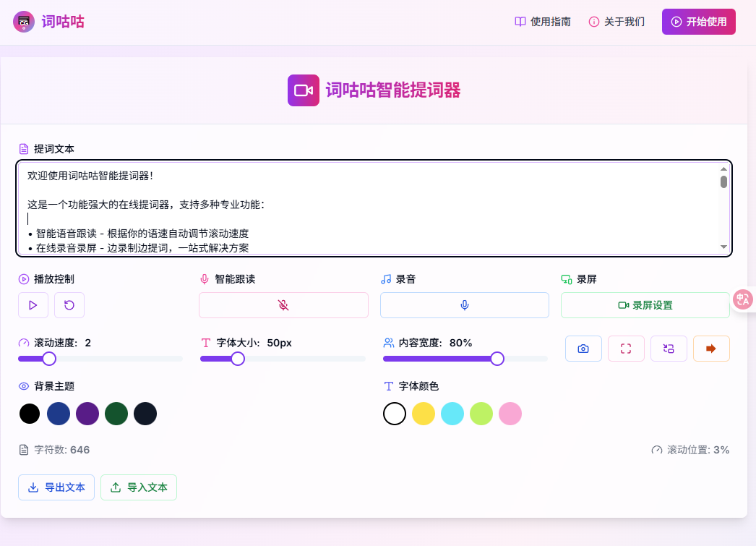Click the floating translate icon on right edge
Image resolution: width=756 pixels, height=546 pixels.
[x=744, y=299]
